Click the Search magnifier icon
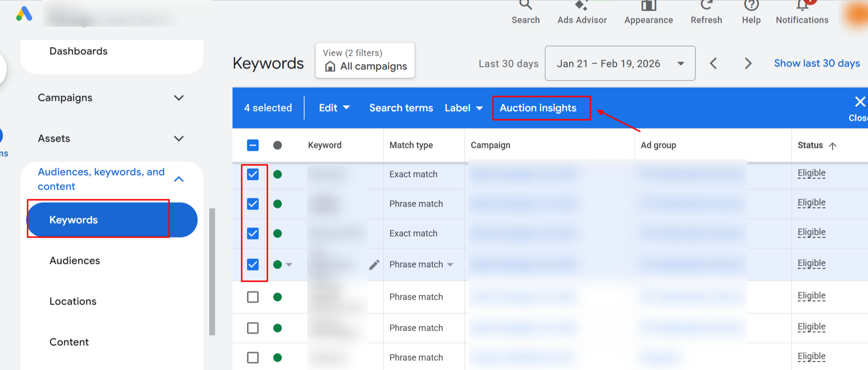868x370 pixels. pos(526,6)
